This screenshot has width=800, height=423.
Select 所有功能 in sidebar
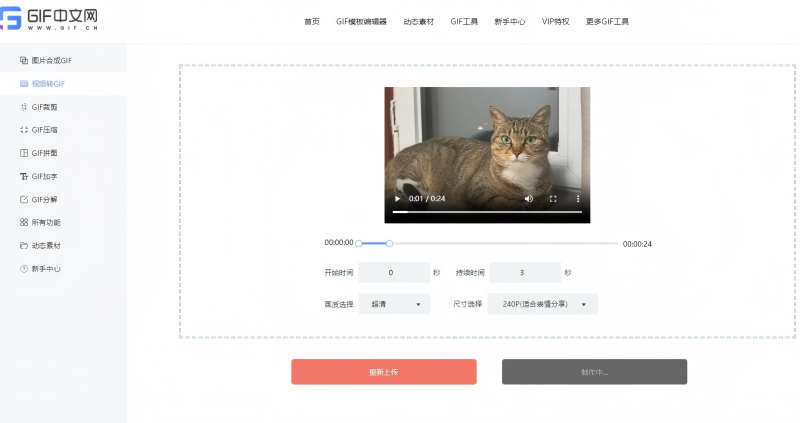point(63,222)
